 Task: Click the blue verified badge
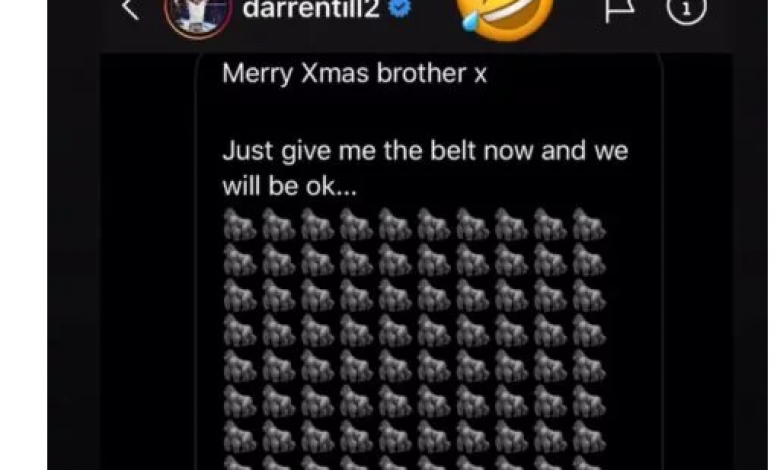point(399,8)
